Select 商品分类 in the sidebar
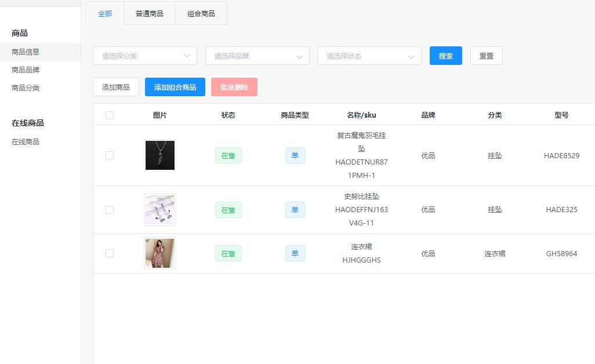 [24, 88]
